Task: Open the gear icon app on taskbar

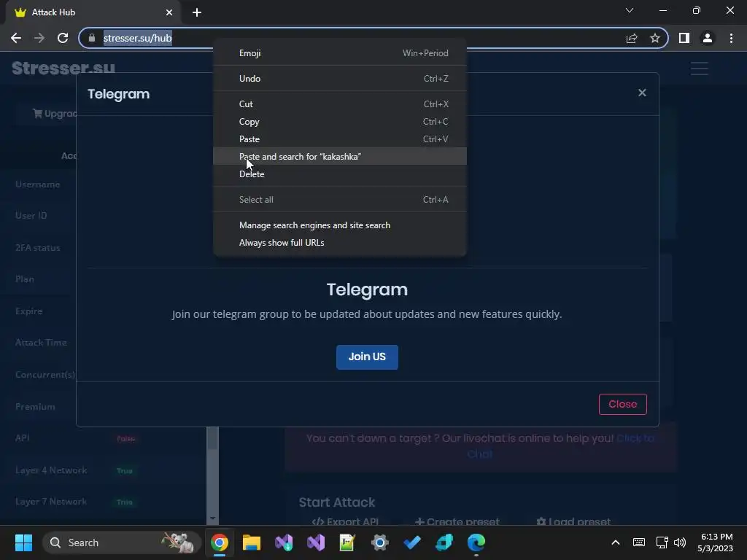Action: click(379, 542)
